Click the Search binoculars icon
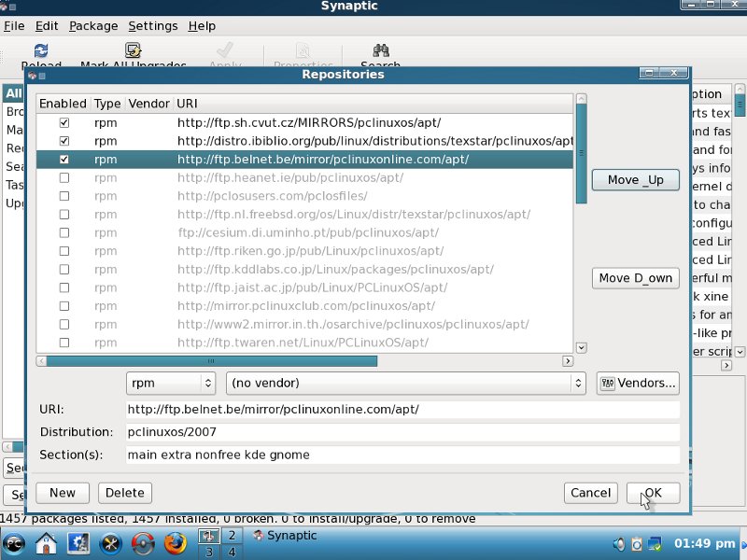This screenshot has height=560, width=747. [380, 51]
